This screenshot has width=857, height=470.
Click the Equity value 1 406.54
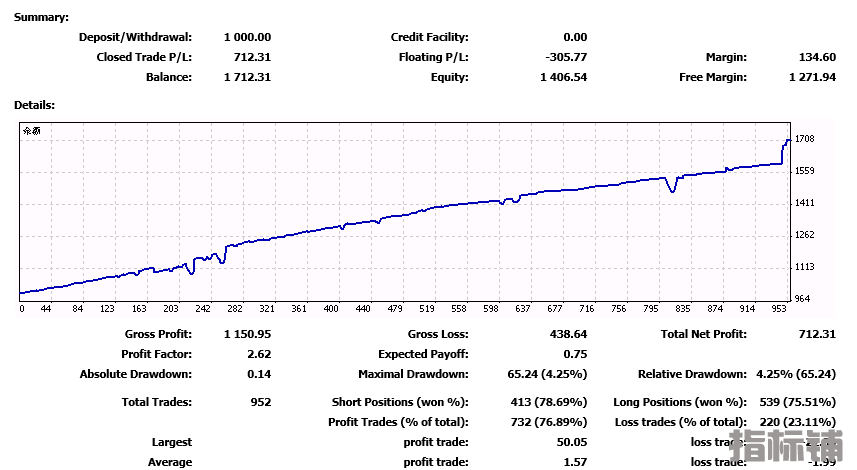pos(563,77)
